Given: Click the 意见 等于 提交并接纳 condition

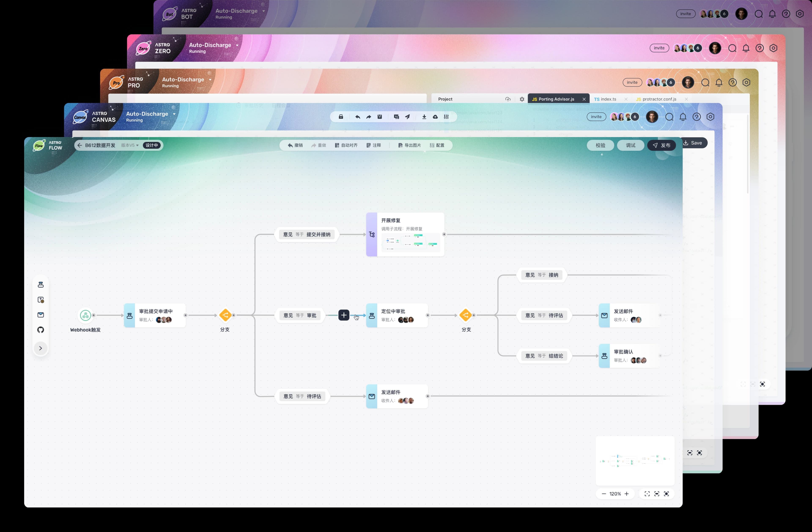Looking at the screenshot, I should pyautogui.click(x=307, y=234).
